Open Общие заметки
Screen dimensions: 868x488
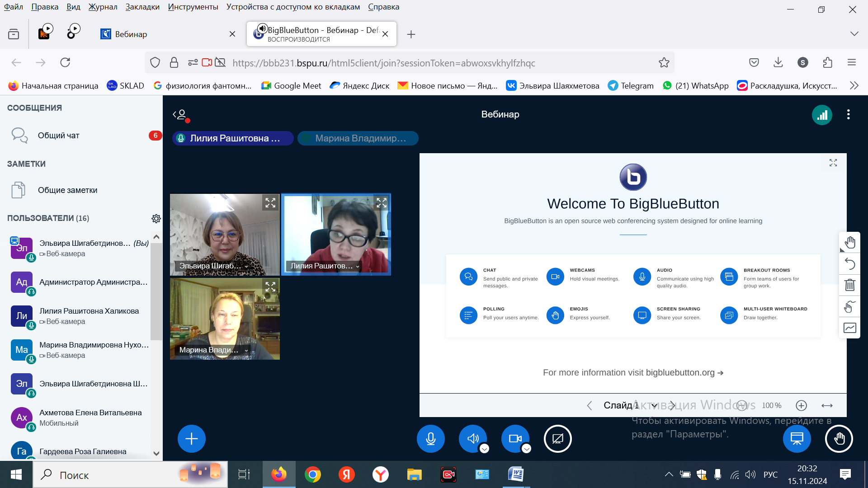point(67,190)
